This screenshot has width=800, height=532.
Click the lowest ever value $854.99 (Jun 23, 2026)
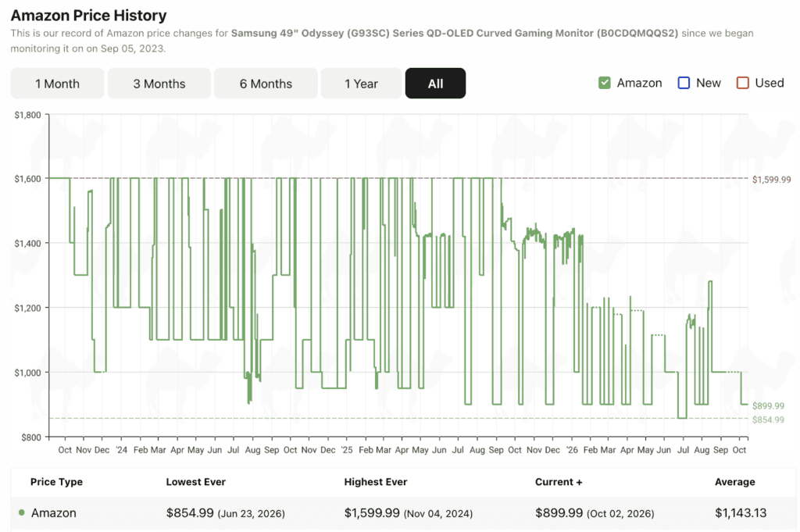click(x=226, y=513)
